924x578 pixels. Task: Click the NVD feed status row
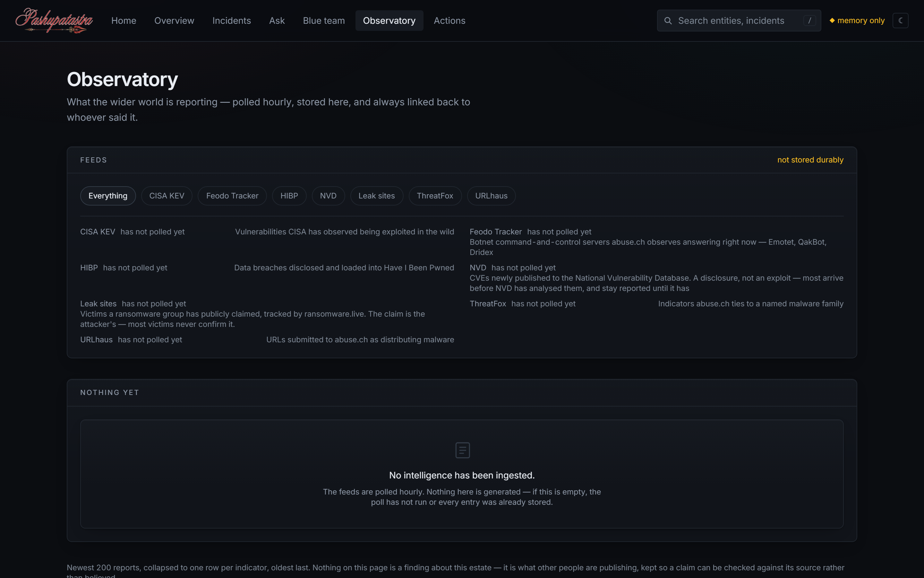pyautogui.click(x=656, y=278)
